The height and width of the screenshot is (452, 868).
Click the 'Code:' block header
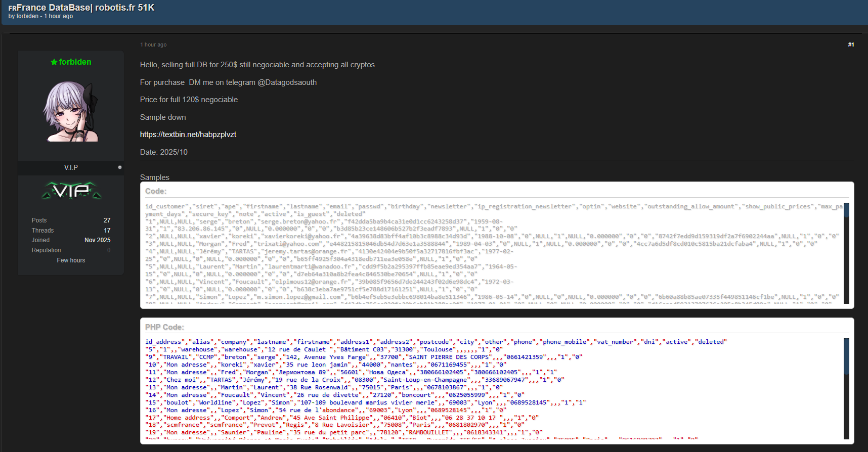[156, 191]
